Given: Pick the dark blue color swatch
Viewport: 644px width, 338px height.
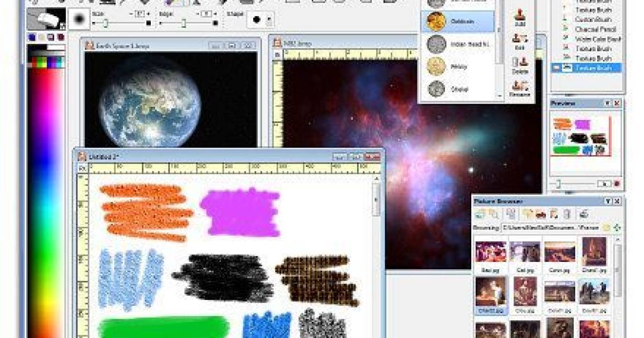Looking at the screenshot, I should point(32,37).
